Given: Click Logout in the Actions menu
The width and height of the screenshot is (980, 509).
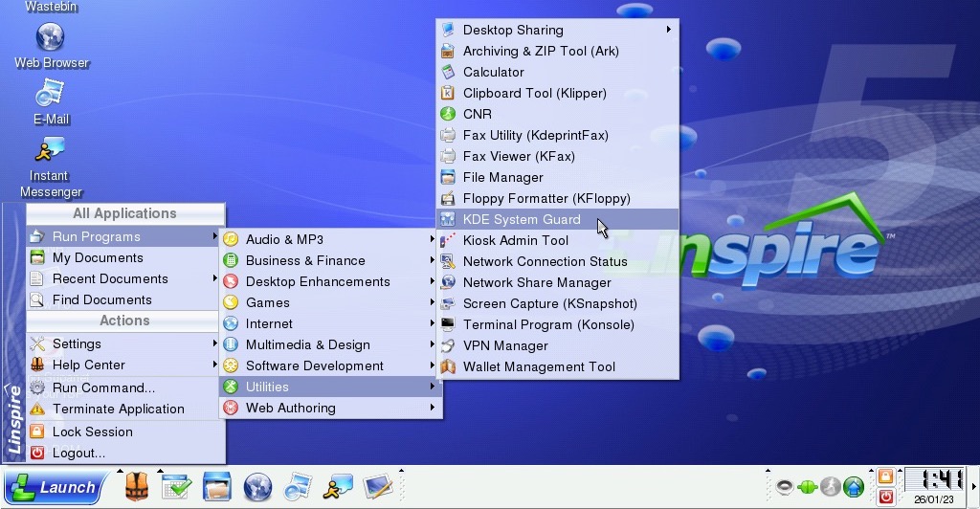Looking at the screenshot, I should pyautogui.click(x=78, y=453).
